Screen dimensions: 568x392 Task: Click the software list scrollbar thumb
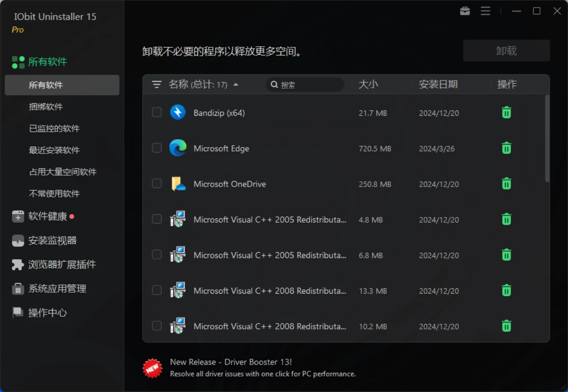pos(547,138)
